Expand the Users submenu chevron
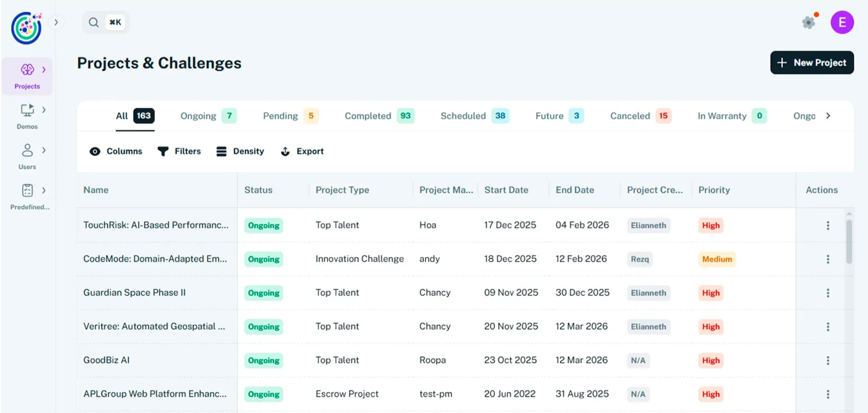868x413 pixels. pos(44,150)
